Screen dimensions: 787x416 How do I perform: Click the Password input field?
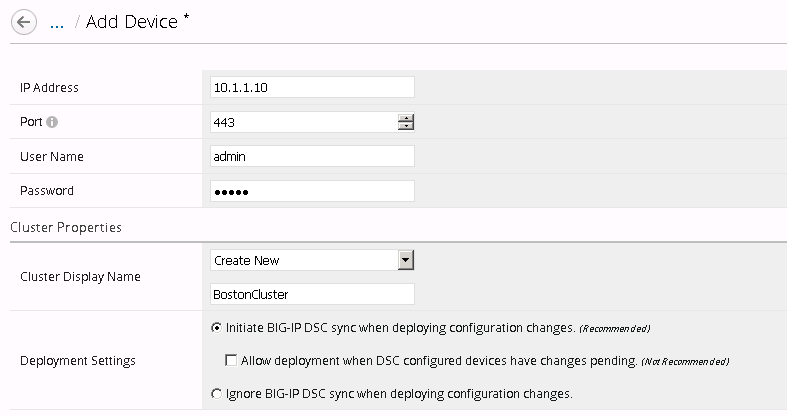pos(312,191)
